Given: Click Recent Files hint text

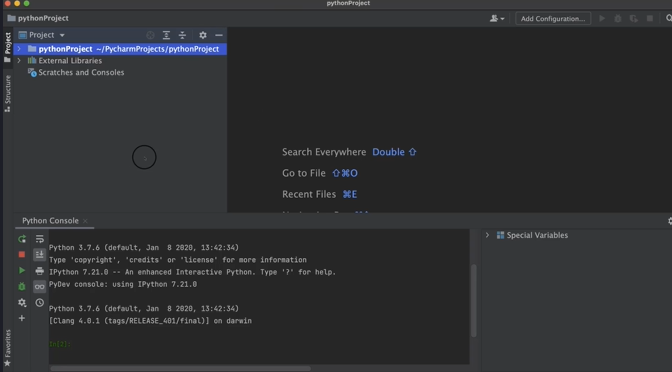Looking at the screenshot, I should (x=309, y=194).
